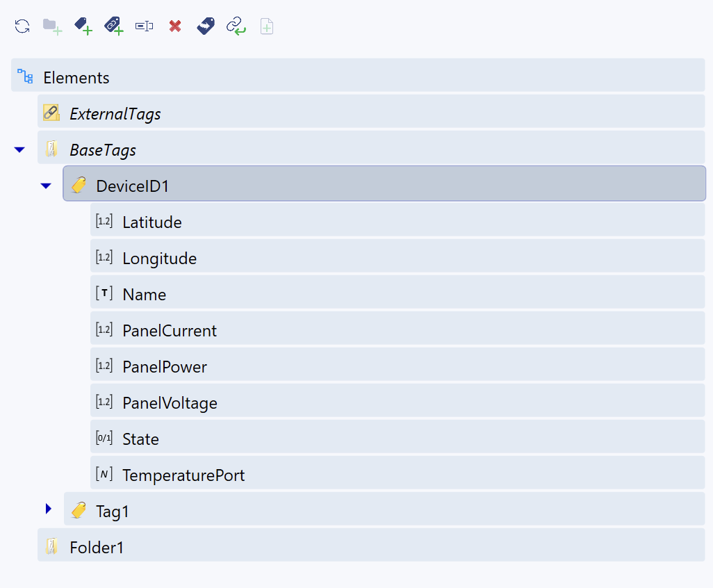Select the TemperaturePort property
This screenshot has height=588, width=713.
[183, 475]
